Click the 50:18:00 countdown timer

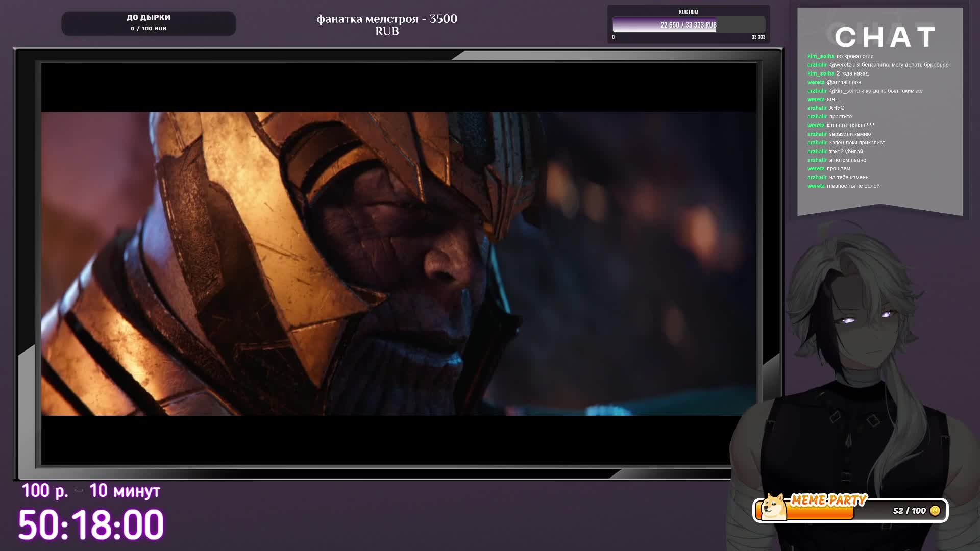click(91, 524)
